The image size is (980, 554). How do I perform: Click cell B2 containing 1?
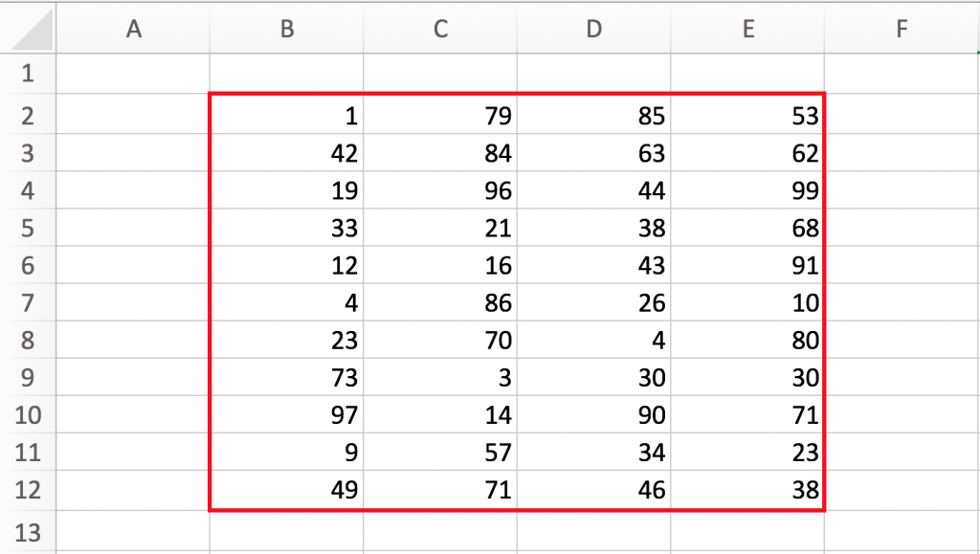click(x=287, y=115)
